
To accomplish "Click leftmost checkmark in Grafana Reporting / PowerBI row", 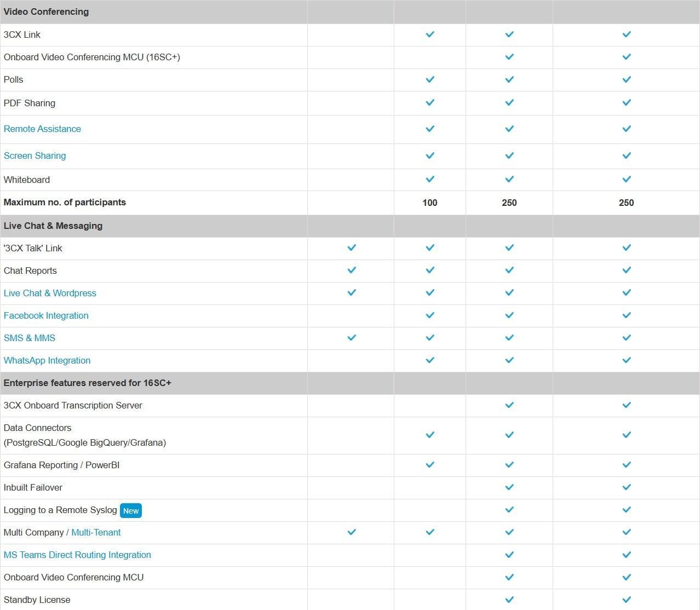I will [430, 465].
